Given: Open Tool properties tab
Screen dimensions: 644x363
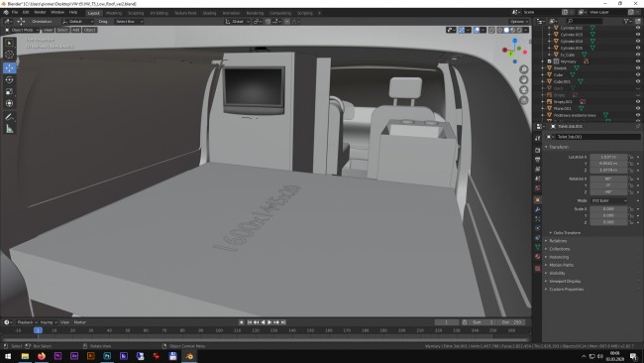Looking at the screenshot, I should (x=538, y=139).
